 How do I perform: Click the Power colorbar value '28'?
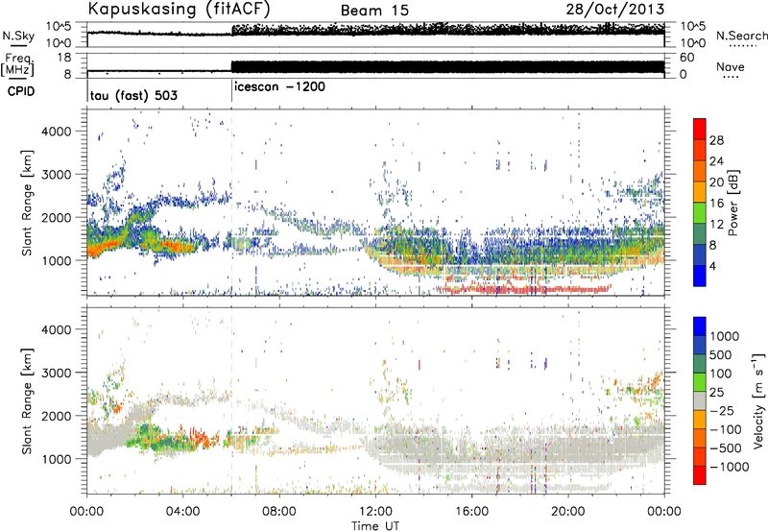click(x=716, y=140)
